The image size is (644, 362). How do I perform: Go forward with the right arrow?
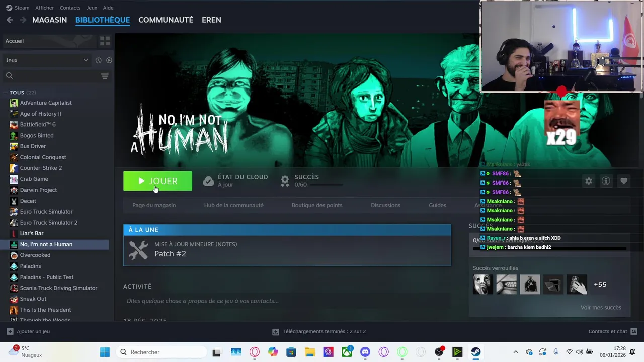tap(23, 20)
